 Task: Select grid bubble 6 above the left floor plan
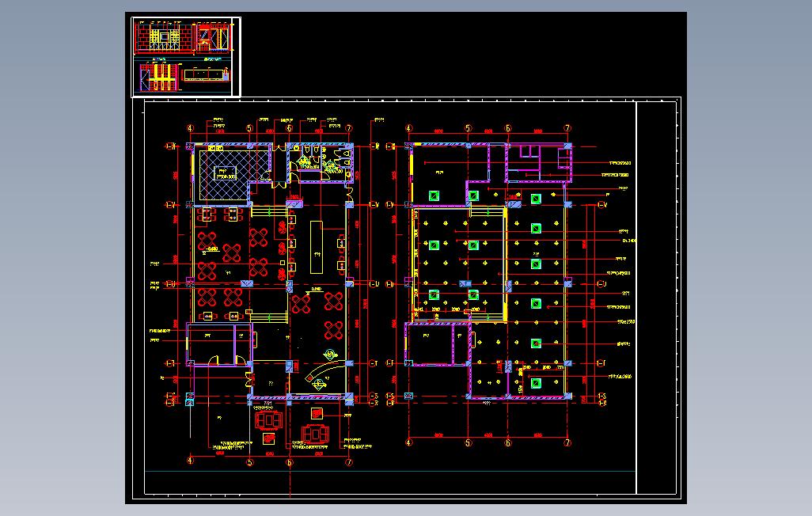pos(290,128)
